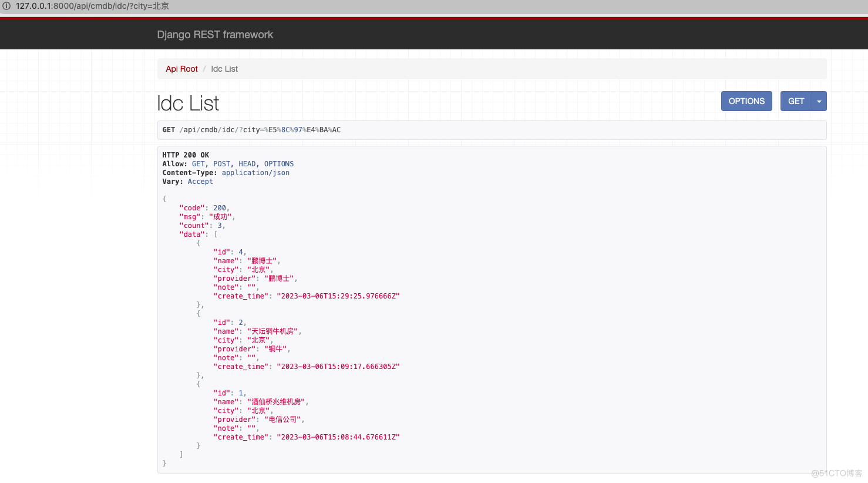868x483 pixels.
Task: Click the "data" key line
Action: 199,234
